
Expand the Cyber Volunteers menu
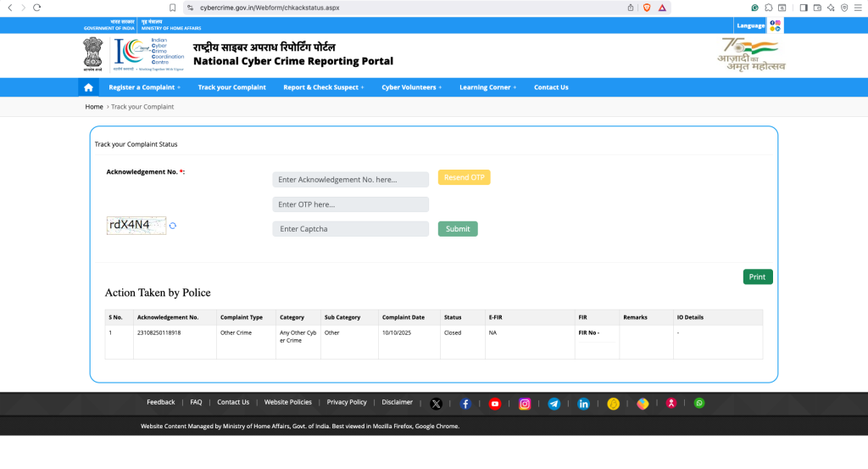[411, 87]
